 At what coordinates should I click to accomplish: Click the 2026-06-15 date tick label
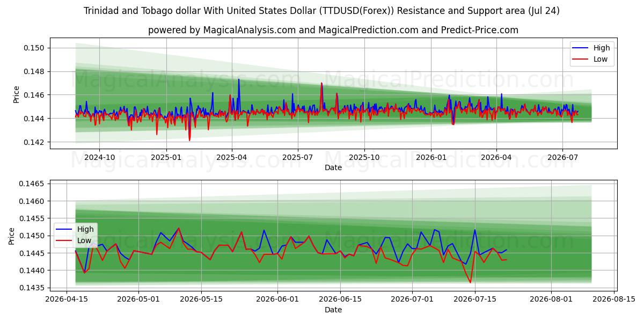[340, 300]
